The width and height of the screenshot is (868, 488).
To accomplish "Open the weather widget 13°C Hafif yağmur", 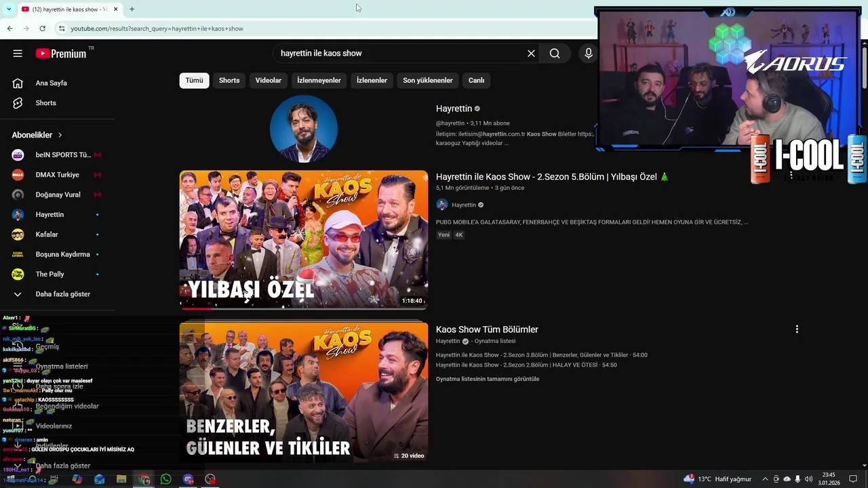I will [717, 479].
